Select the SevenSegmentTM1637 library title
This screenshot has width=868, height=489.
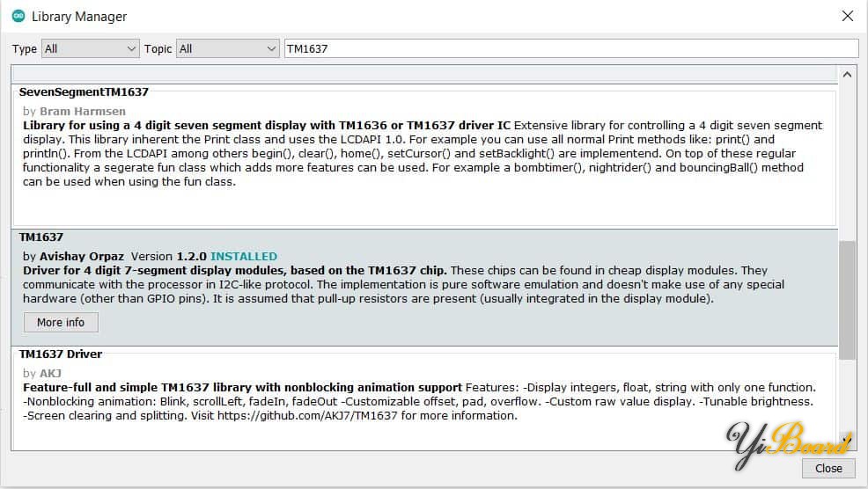(84, 91)
